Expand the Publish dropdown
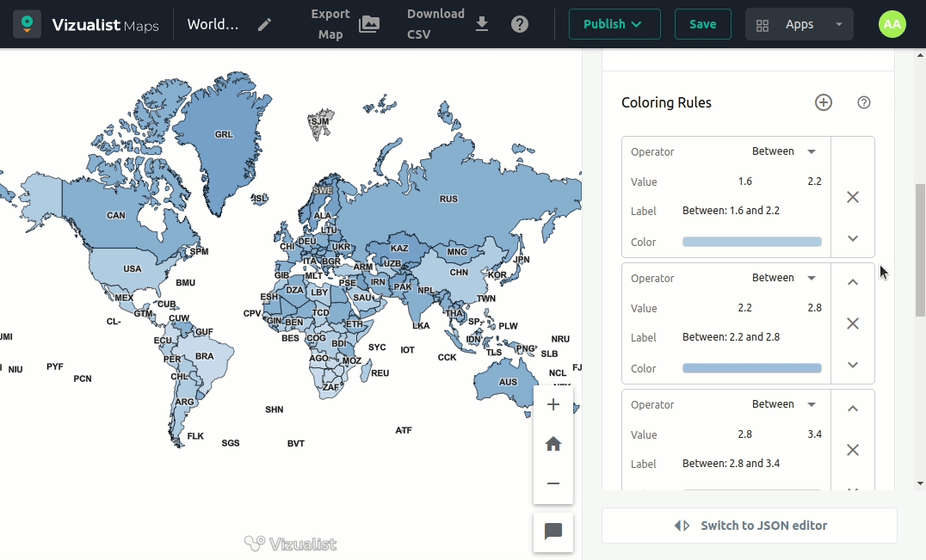Screen dimensions: 926x560 click(614, 24)
